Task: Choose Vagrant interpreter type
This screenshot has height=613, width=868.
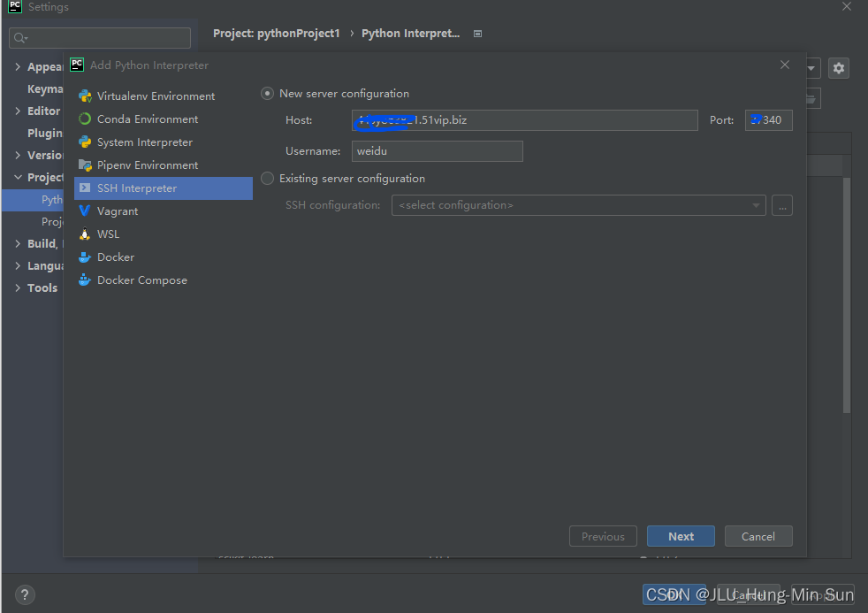Action: [x=164, y=211]
